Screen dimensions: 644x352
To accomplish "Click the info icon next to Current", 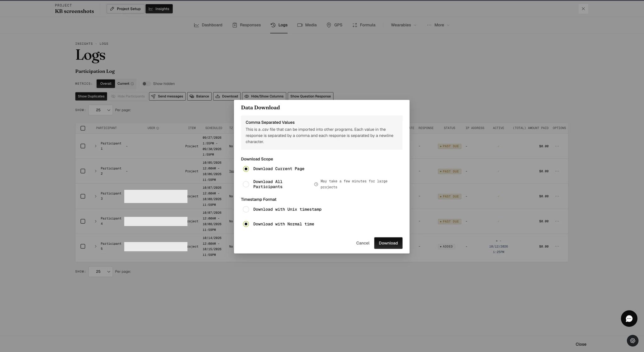I will click(x=132, y=84).
